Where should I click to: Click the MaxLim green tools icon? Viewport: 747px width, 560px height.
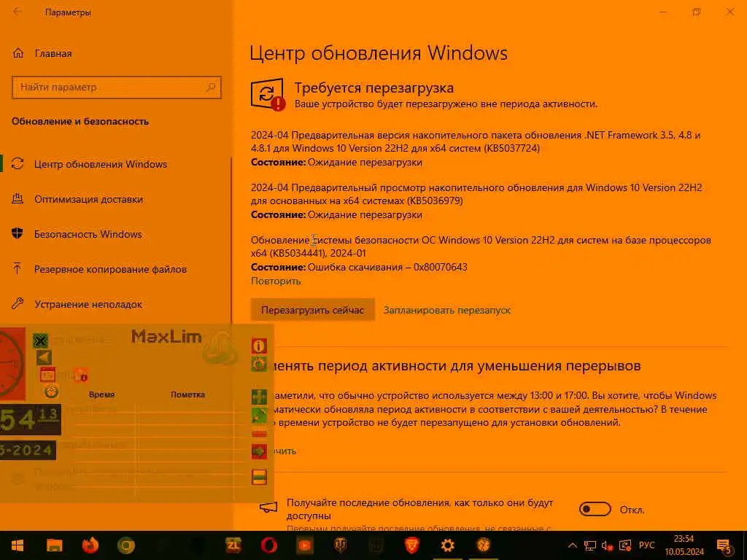pos(259,416)
